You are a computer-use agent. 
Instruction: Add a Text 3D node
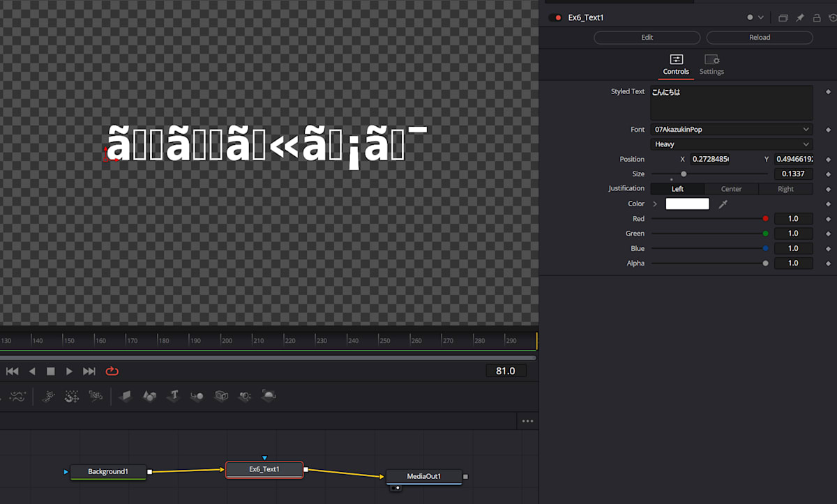pos(173,396)
